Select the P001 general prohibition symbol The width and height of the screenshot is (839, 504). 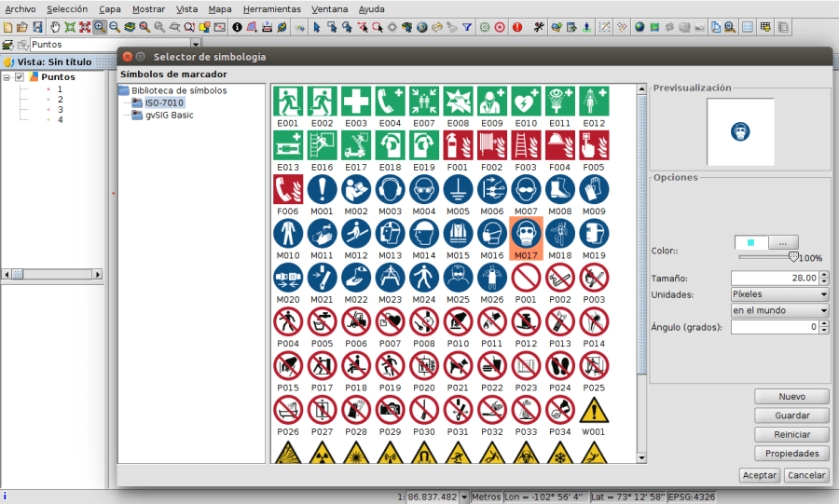tap(526, 278)
